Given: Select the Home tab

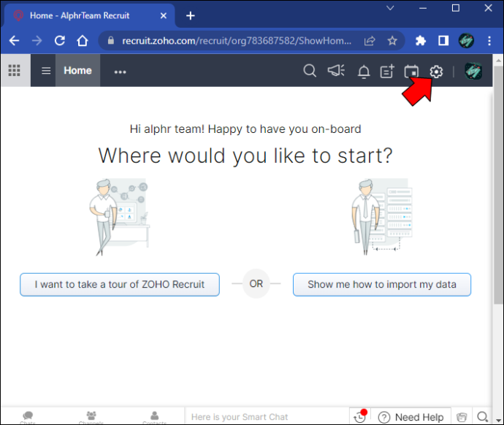Looking at the screenshot, I should (x=77, y=70).
